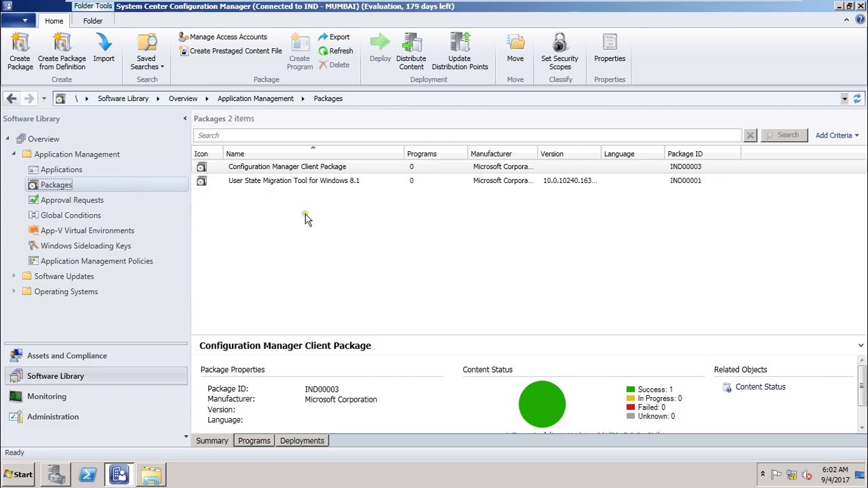Open PowerShell from the taskbar
The height and width of the screenshot is (488, 868).
pos(87,475)
